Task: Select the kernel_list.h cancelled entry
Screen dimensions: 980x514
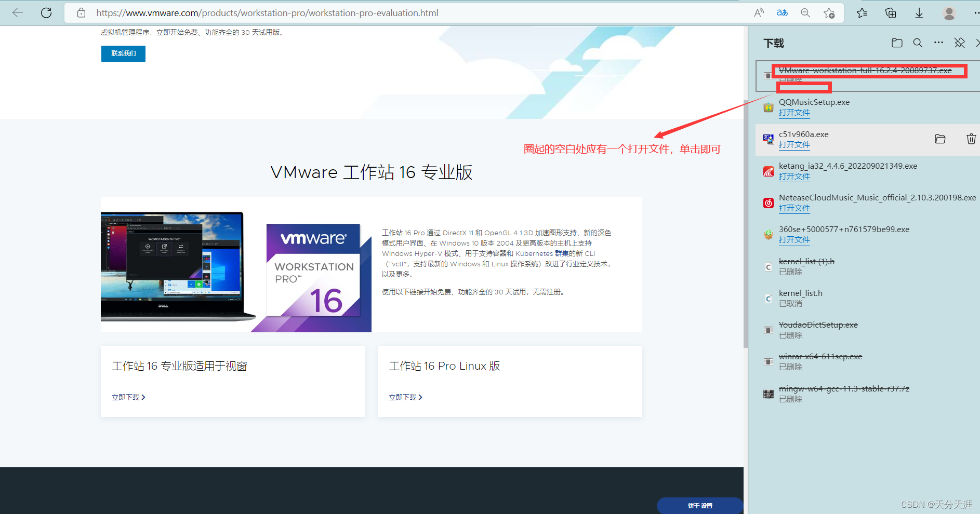Action: pyautogui.click(x=867, y=298)
